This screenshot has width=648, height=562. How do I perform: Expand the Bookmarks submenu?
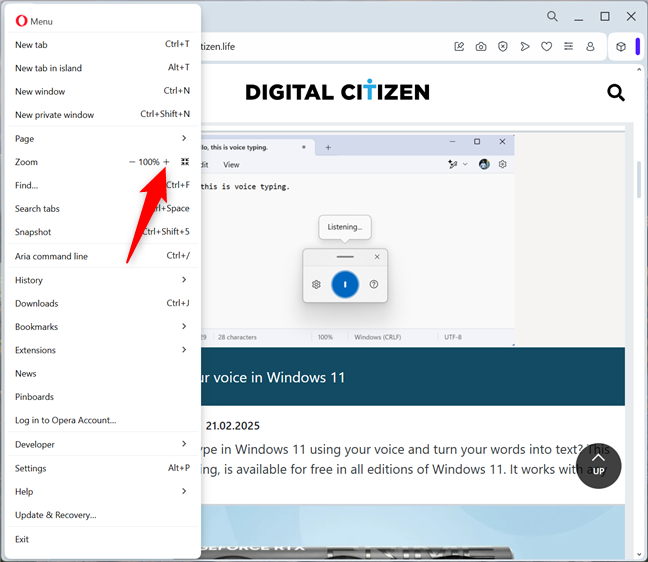point(103,326)
